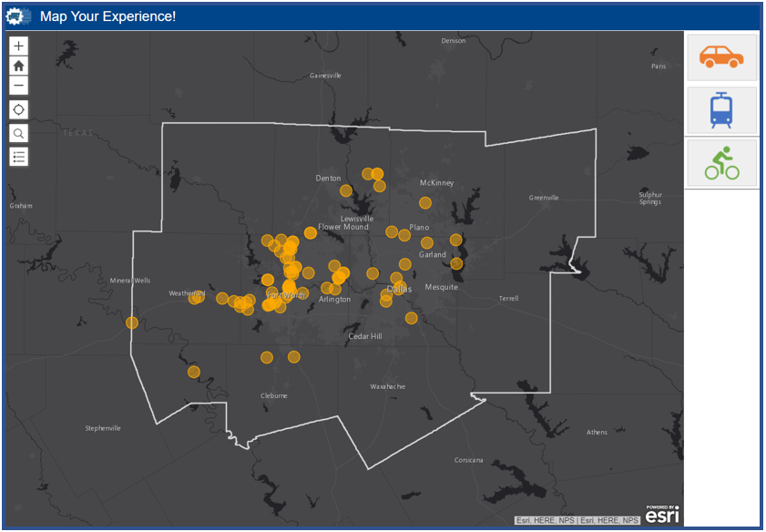Select the blue transit train option
766x532 pixels.
(721, 110)
